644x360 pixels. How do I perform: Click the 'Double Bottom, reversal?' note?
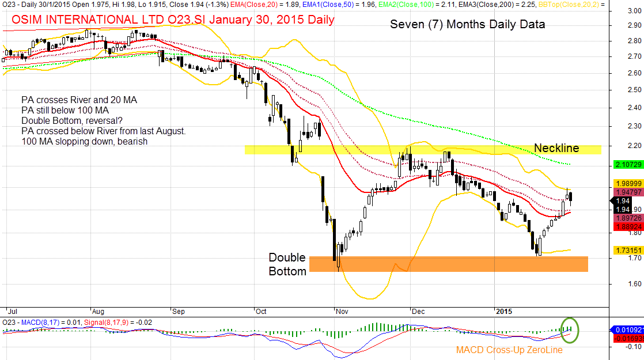coord(72,121)
